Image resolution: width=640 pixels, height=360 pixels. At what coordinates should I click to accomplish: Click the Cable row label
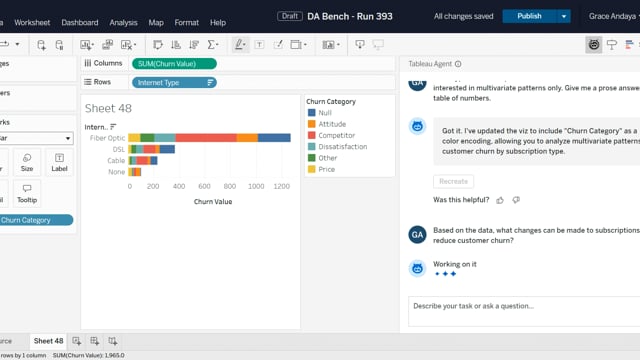click(116, 160)
